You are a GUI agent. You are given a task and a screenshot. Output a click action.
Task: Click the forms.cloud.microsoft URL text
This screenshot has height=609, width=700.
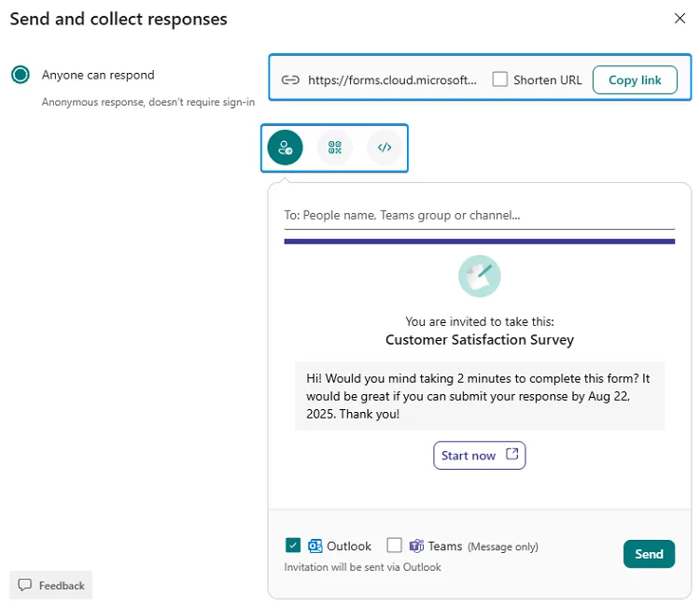click(x=392, y=80)
